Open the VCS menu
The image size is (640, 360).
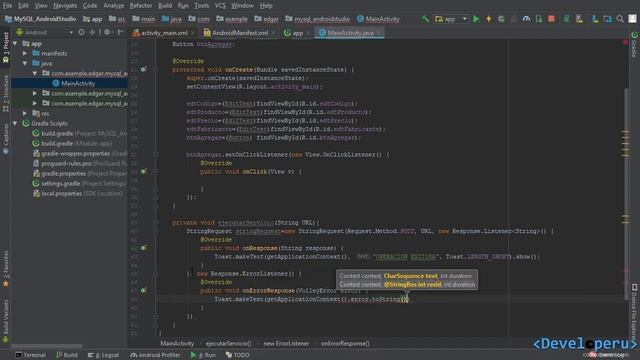coord(220,6)
